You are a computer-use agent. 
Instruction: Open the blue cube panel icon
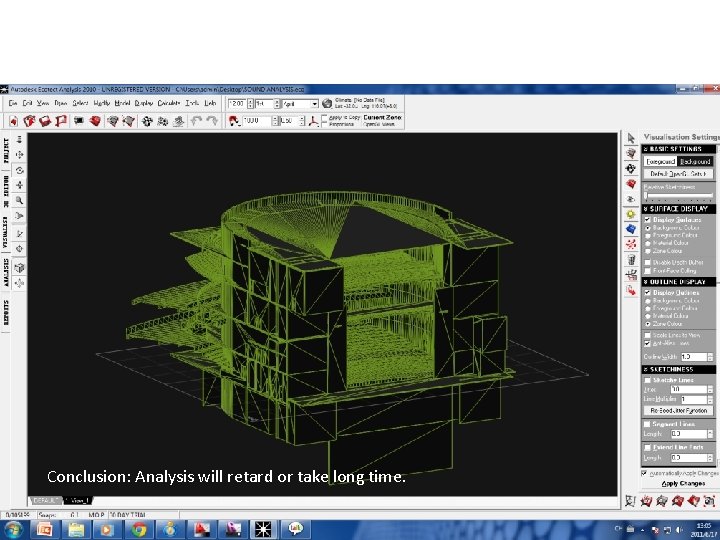[x=631, y=229]
